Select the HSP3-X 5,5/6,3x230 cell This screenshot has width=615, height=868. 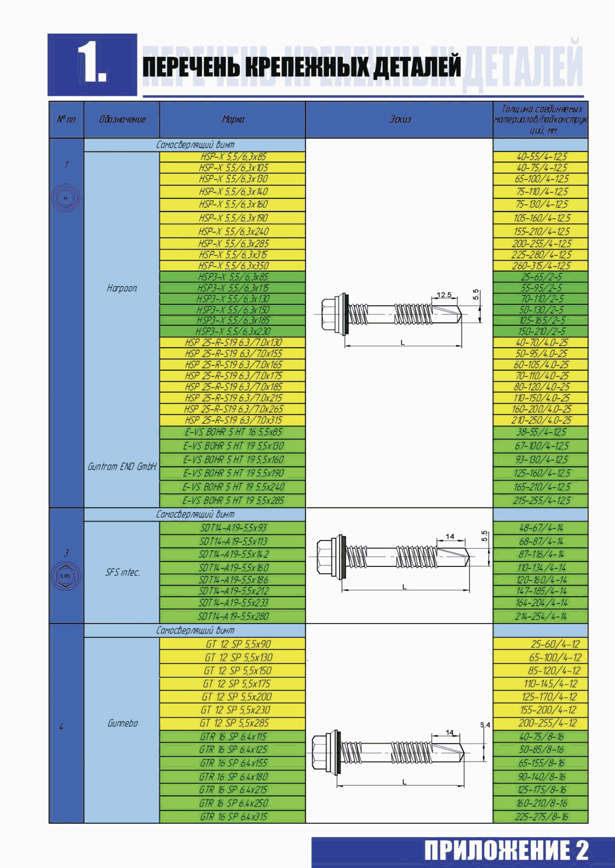pyautogui.click(x=233, y=331)
